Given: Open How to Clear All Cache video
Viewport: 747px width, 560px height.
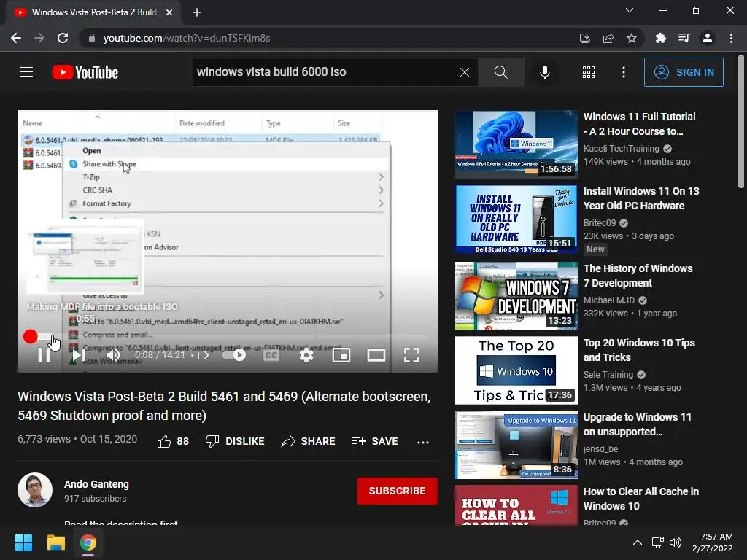Looking at the screenshot, I should 640,499.
